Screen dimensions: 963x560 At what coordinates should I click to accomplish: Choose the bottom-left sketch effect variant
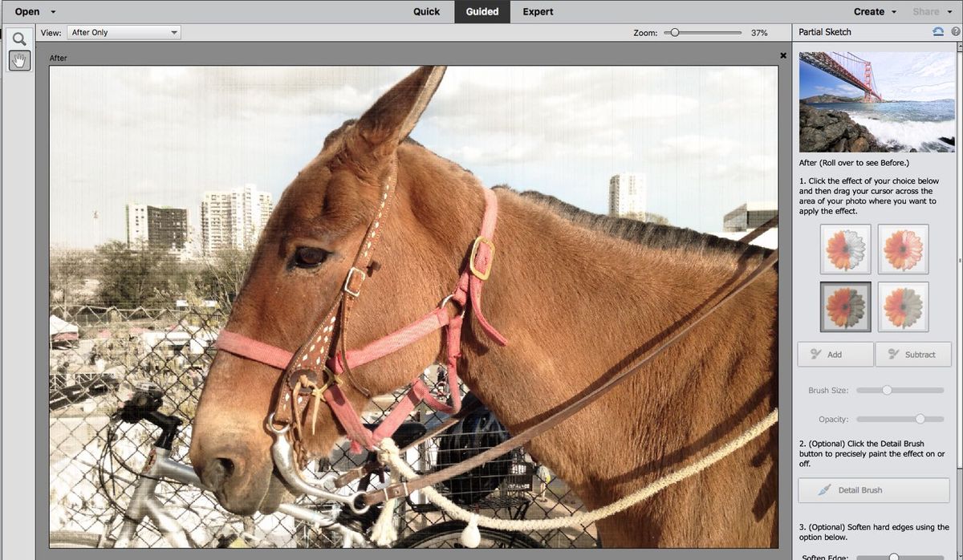[x=845, y=306]
